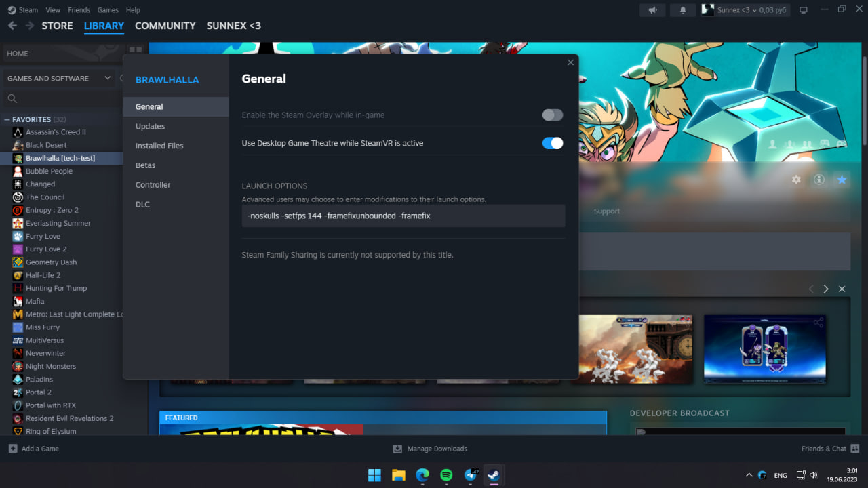Open Spotify from the taskbar
Viewport: 868px width, 488px height.
tap(446, 475)
